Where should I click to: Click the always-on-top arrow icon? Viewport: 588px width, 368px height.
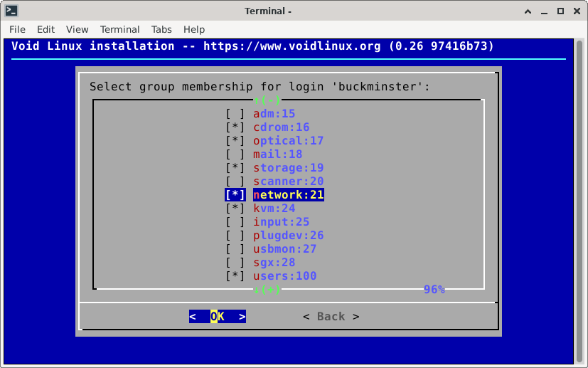coord(528,11)
